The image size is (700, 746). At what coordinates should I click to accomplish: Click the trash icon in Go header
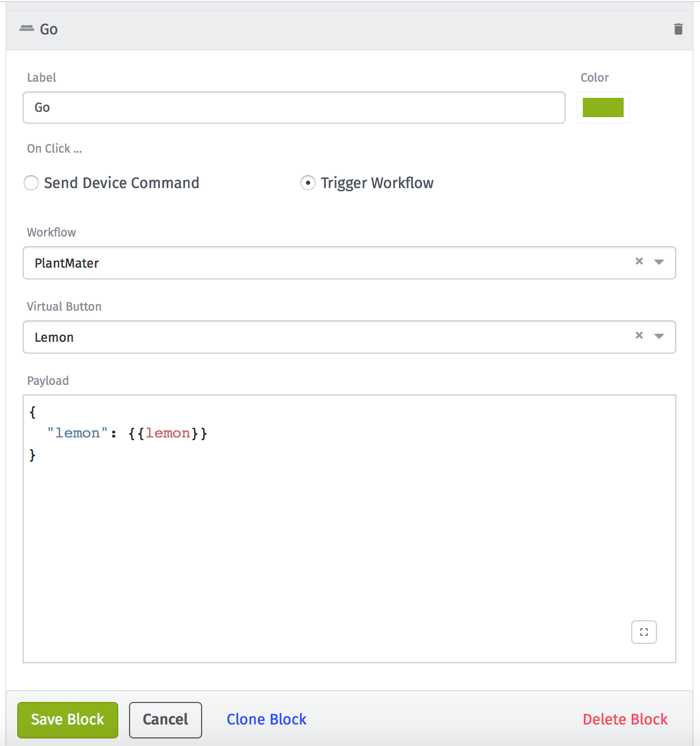[x=678, y=29]
